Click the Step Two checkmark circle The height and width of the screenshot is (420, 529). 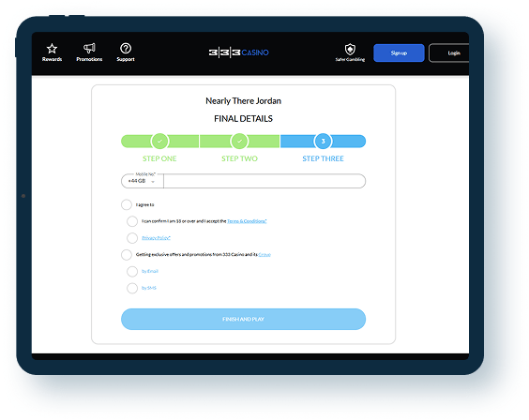point(239,142)
